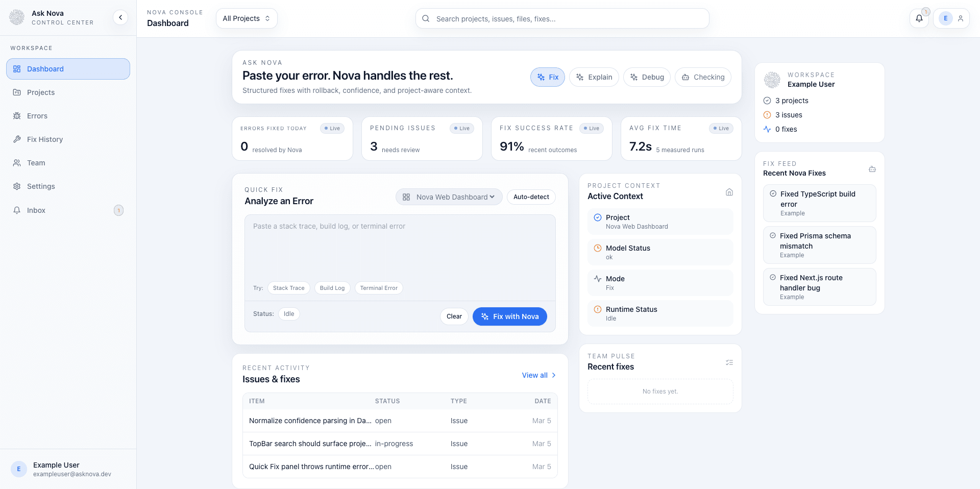This screenshot has height=489, width=980.
Task: Click the search magnifier in the top bar
Action: [426, 18]
